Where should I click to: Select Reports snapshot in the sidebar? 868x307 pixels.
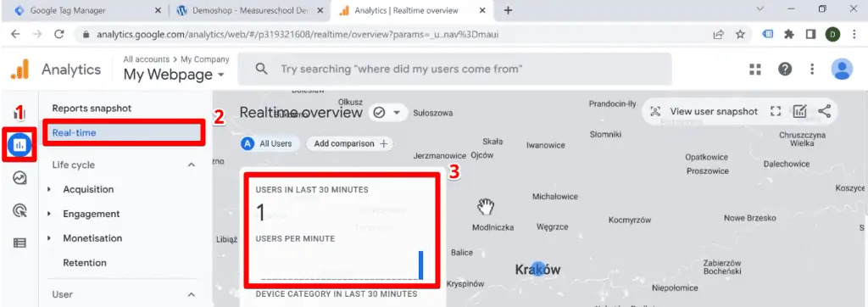pyautogui.click(x=92, y=109)
